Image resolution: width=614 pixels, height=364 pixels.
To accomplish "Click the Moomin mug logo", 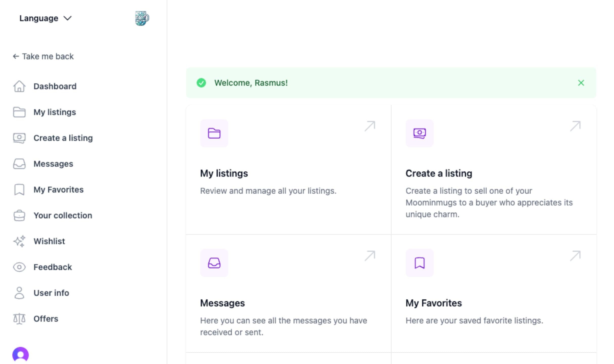I will click(142, 18).
